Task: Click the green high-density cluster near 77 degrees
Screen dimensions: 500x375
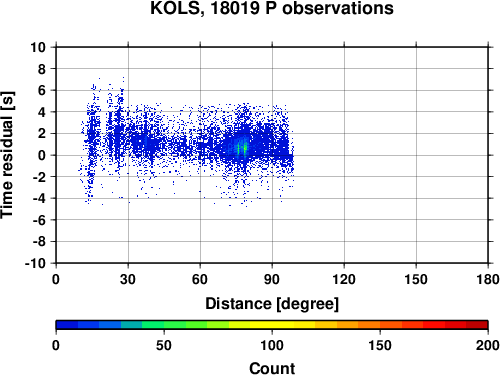Action: coord(242,147)
